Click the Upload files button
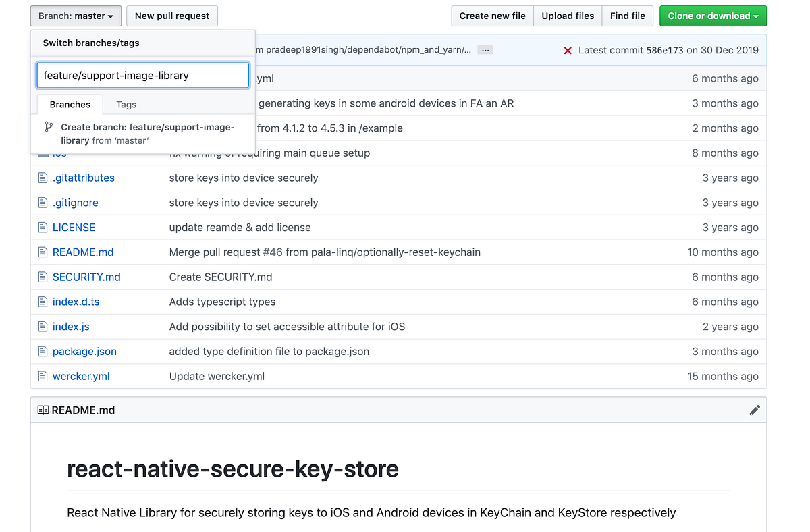This screenshot has width=810, height=532. pyautogui.click(x=568, y=16)
